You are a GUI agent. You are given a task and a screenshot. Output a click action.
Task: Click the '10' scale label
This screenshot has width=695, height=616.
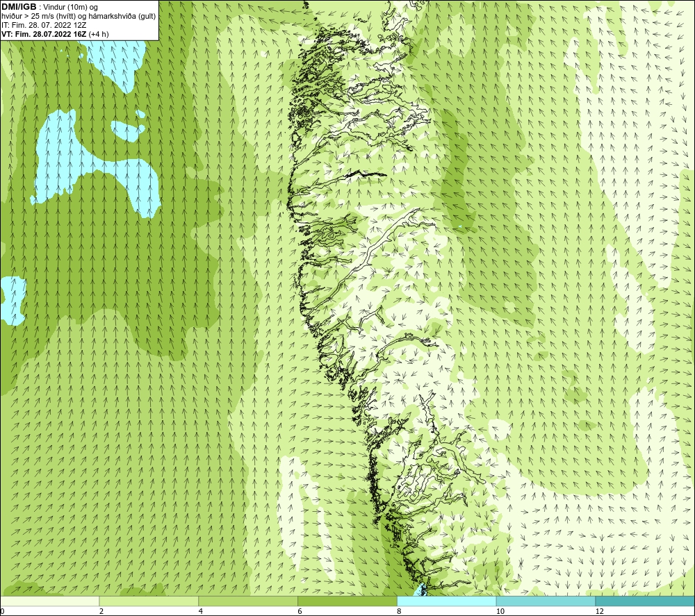pos(500,611)
